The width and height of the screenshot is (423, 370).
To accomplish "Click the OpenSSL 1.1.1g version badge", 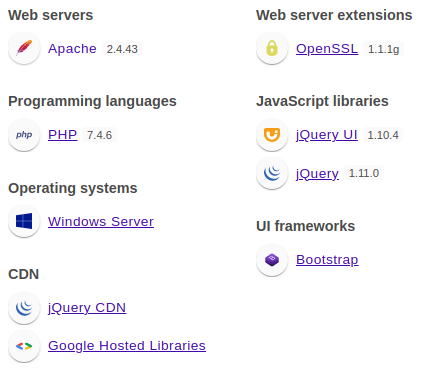I will [x=383, y=49].
